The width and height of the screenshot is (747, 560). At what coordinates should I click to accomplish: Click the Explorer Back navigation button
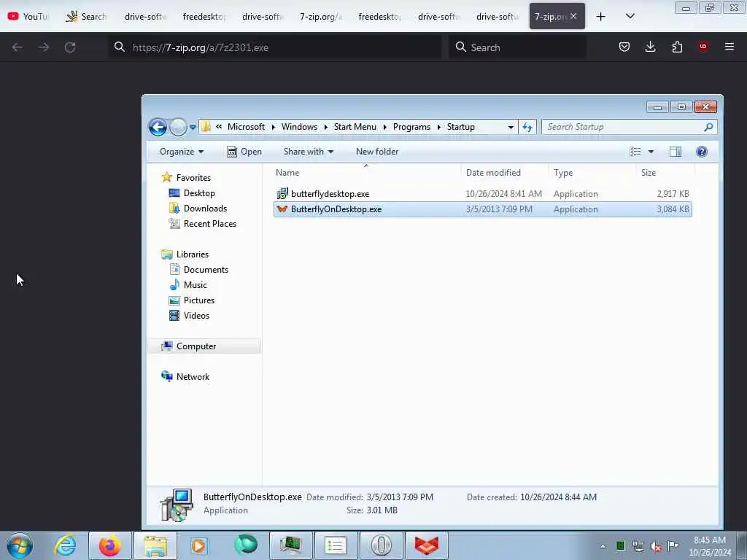(158, 127)
